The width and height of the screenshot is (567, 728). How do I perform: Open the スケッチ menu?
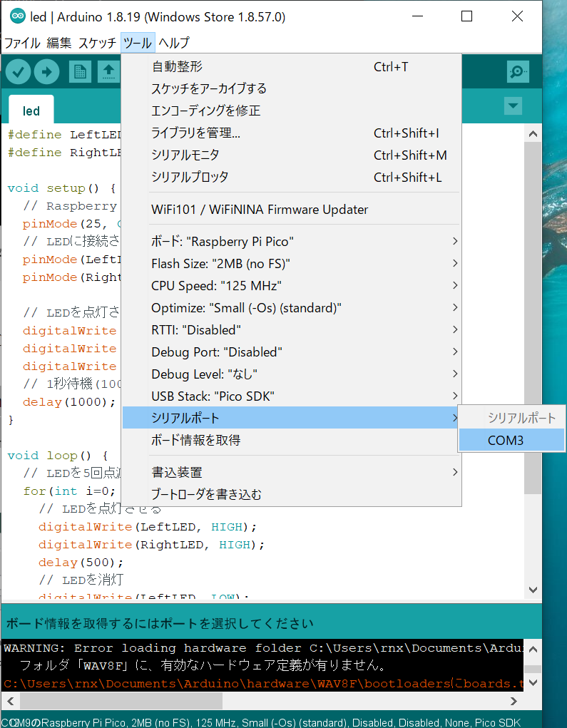(97, 43)
